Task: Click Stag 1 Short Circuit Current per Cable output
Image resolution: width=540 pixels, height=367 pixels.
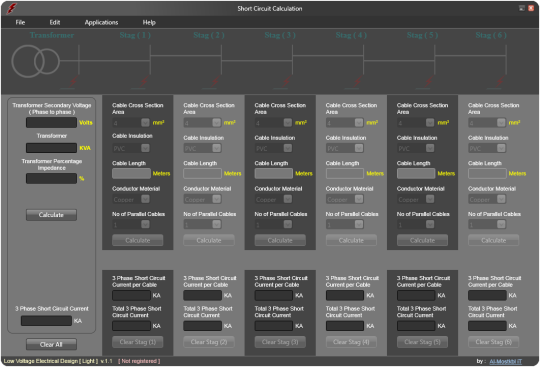Action: (x=131, y=295)
